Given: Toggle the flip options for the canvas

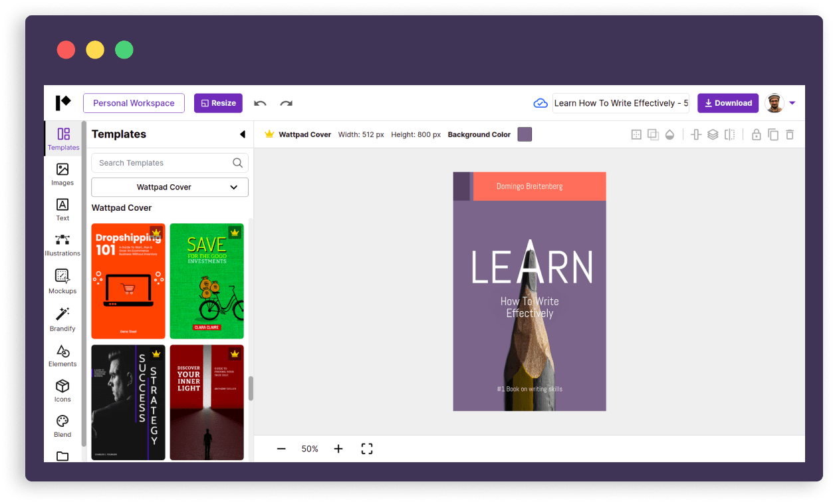Looking at the screenshot, I should coord(729,134).
